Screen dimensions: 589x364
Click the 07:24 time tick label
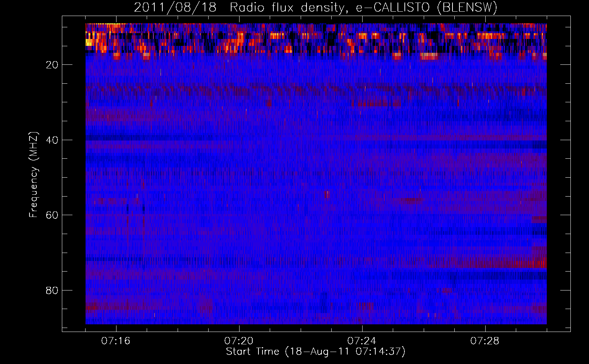(362, 341)
